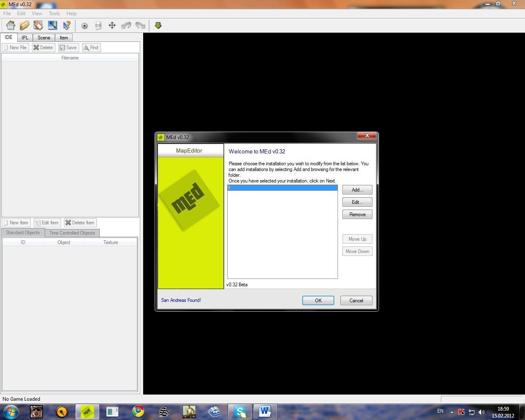Image resolution: width=525 pixels, height=420 pixels.
Task: Open the Windows Start menu
Action: pos(10,411)
